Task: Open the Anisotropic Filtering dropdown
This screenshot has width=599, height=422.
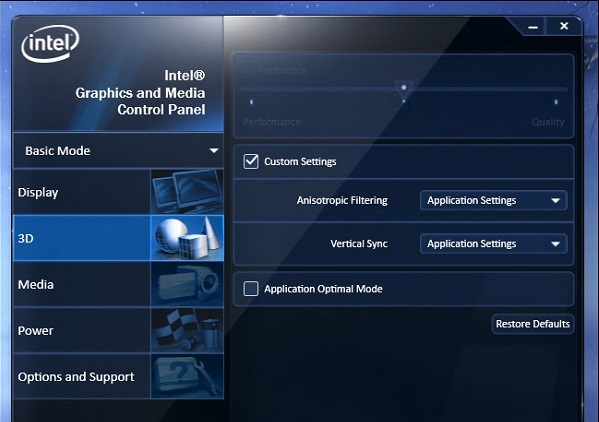Action: (x=494, y=200)
